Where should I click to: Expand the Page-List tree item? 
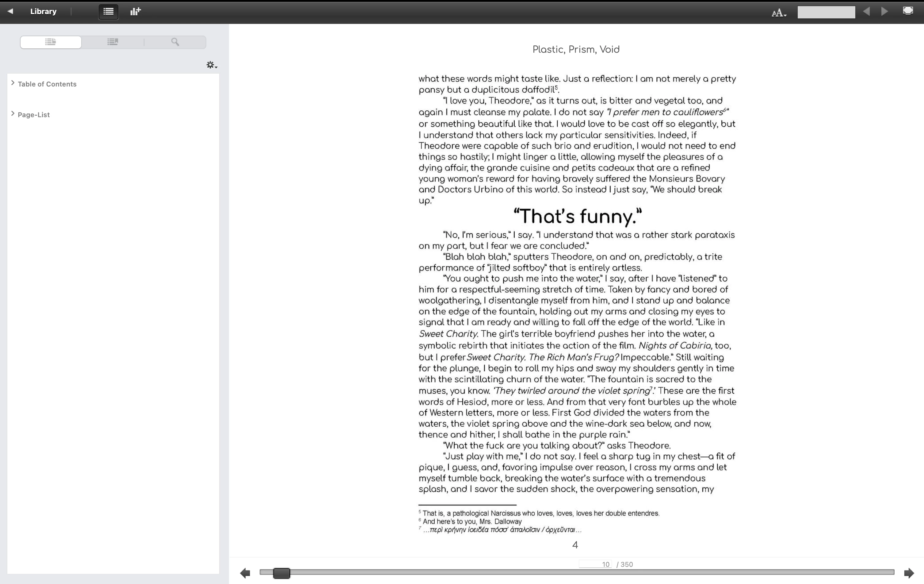point(13,114)
